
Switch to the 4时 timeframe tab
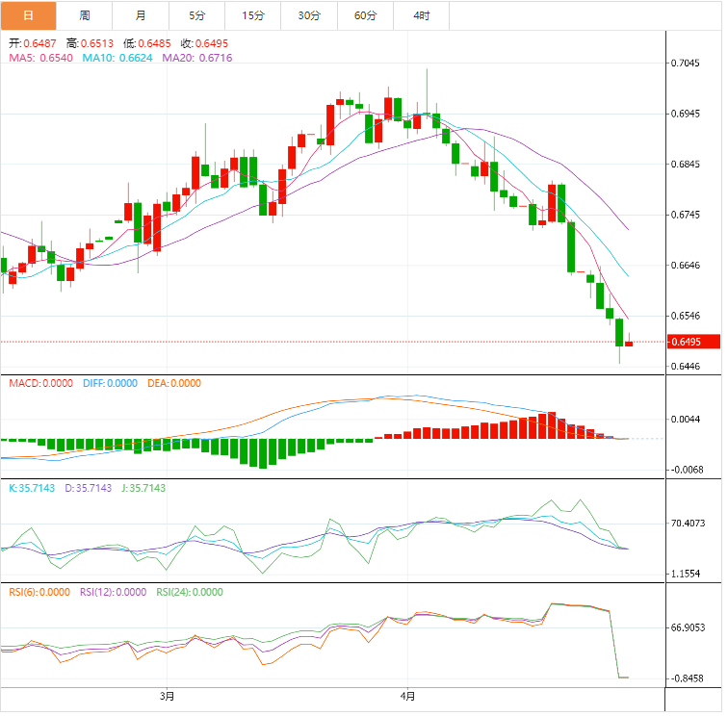click(x=422, y=15)
